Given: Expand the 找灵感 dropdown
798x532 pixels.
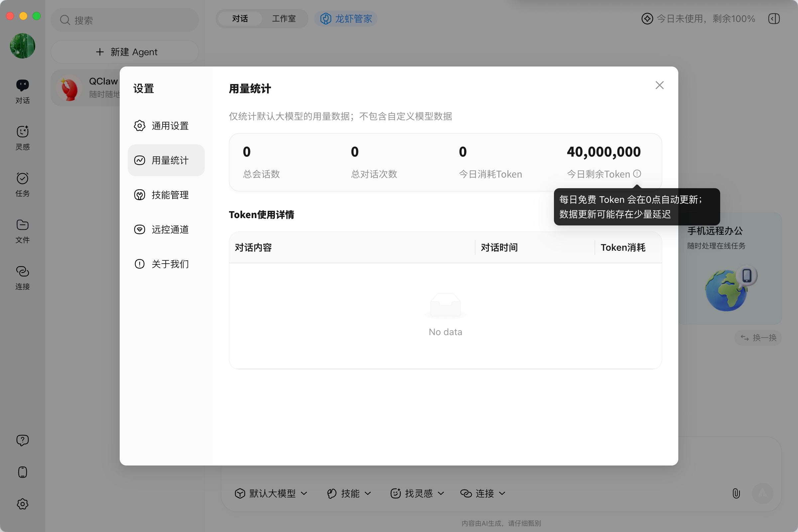Looking at the screenshot, I should pos(417,493).
